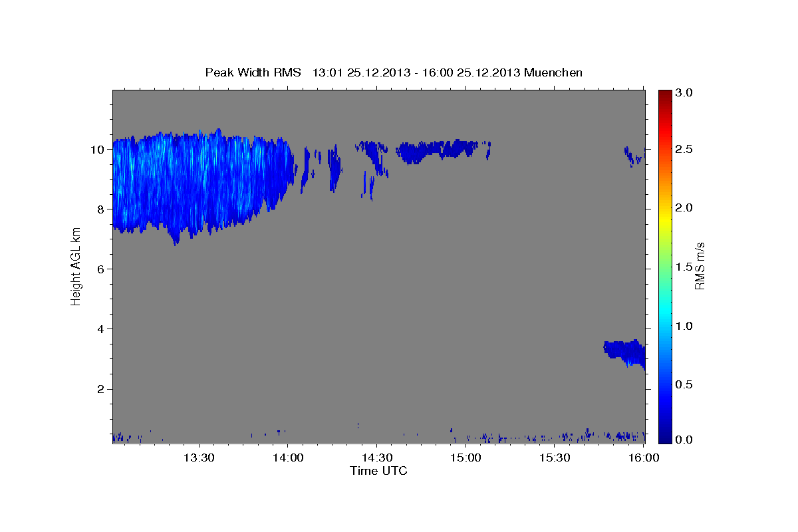Click the colorbar value 0.5
Image resolution: width=798 pixels, height=532 pixels.
point(684,384)
